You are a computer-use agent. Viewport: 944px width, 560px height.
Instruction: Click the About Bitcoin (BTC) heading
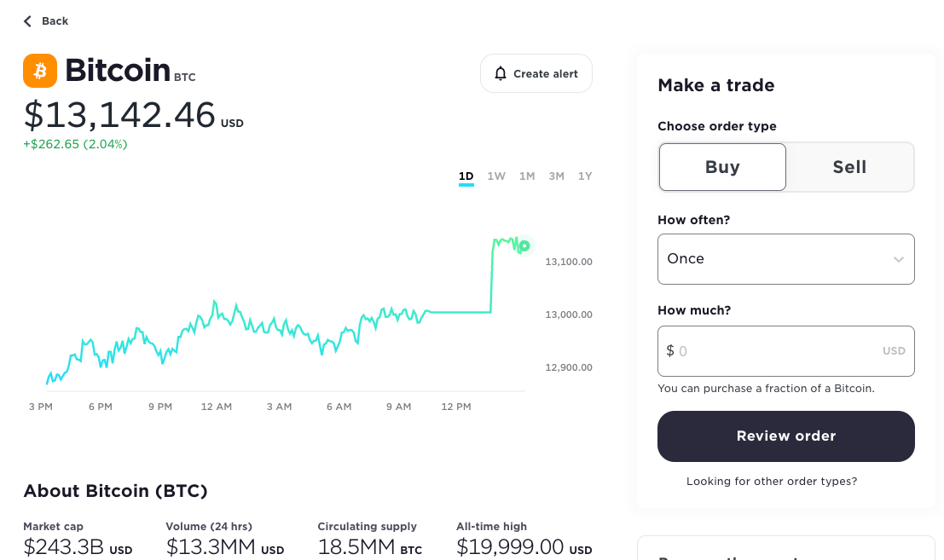116,491
